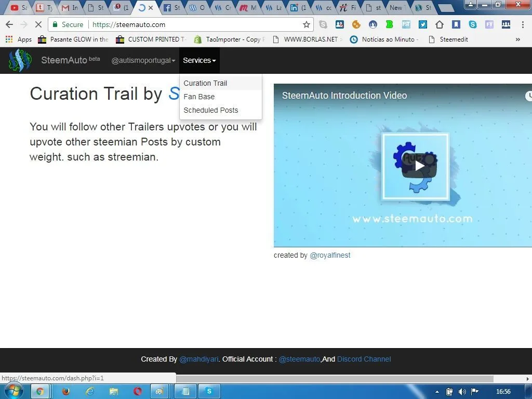
Task: Switch to the YouTube tab
Action: 18,7
